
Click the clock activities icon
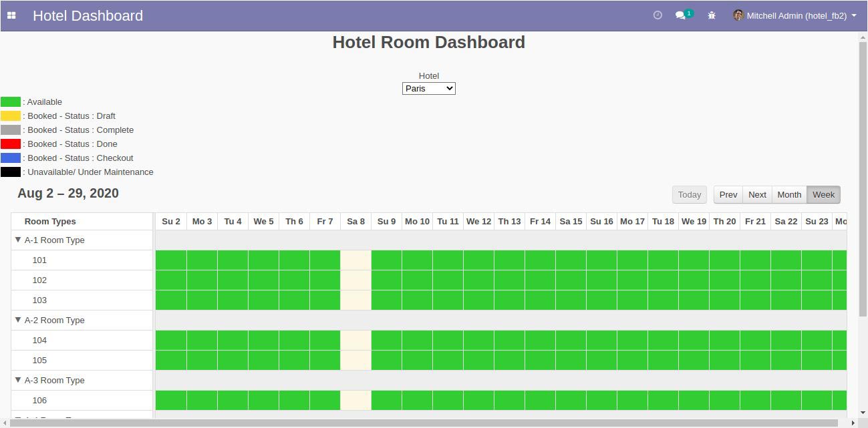(658, 15)
